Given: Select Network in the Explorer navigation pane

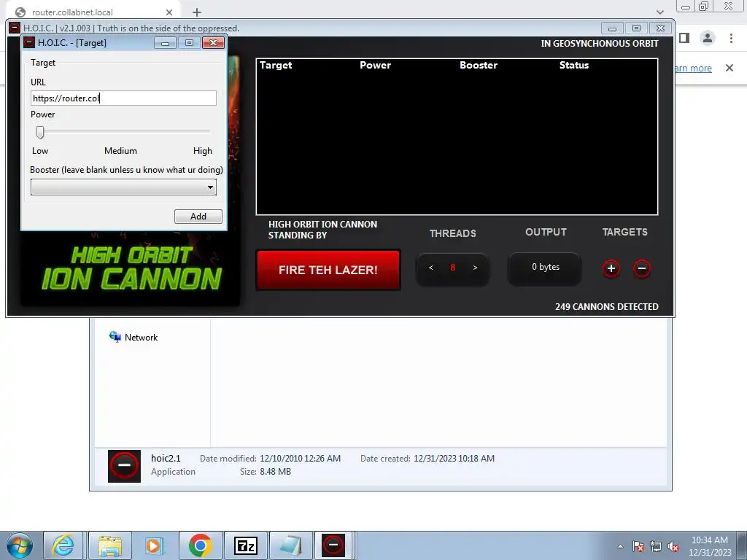Looking at the screenshot, I should pos(133,337).
